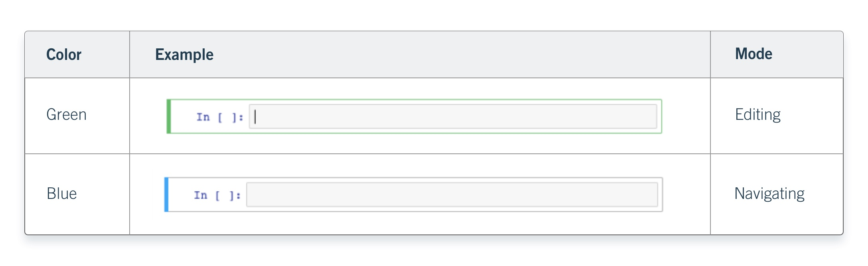Focus the empty code input of the blue-bar cell
This screenshot has height=266, width=868.
[452, 195]
